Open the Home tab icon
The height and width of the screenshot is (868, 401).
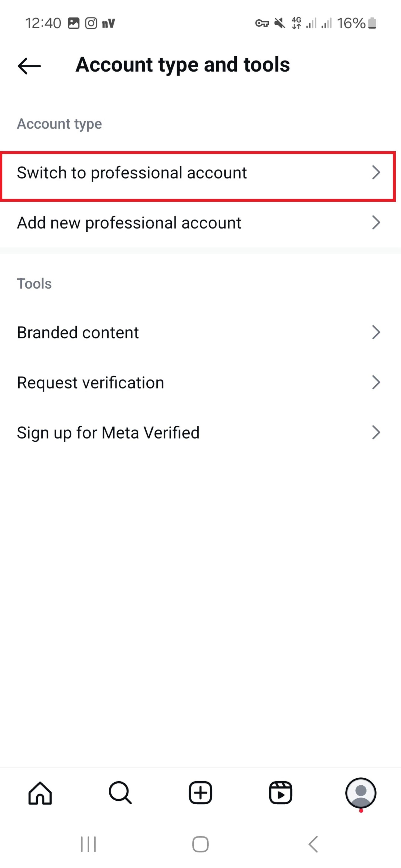[40, 793]
